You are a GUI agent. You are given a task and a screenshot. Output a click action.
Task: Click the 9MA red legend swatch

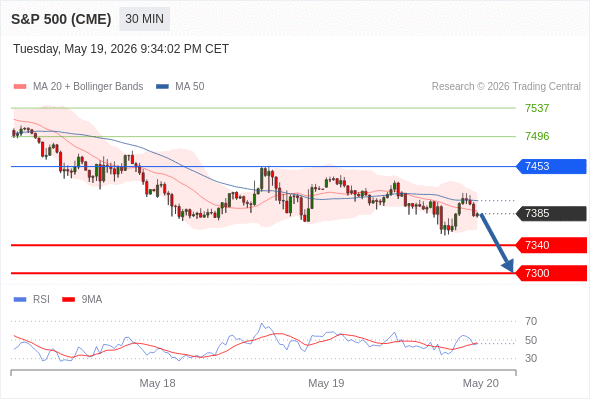coord(68,300)
